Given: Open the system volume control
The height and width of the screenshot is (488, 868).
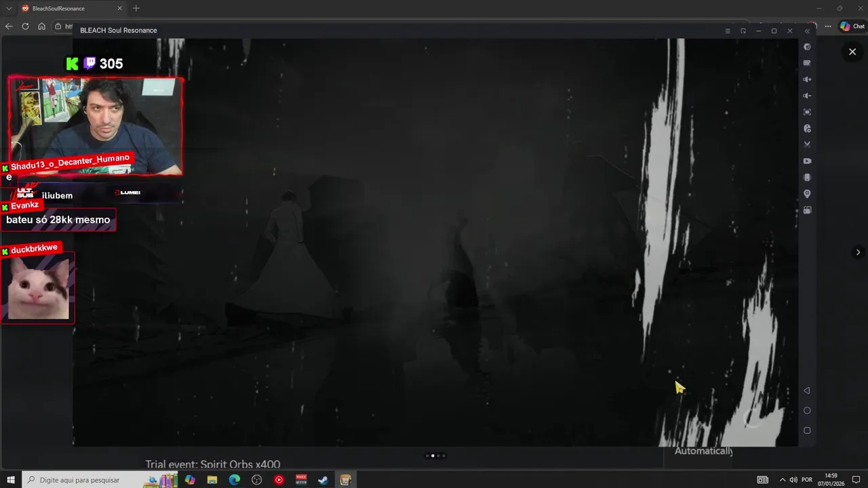Looking at the screenshot, I should [x=793, y=480].
